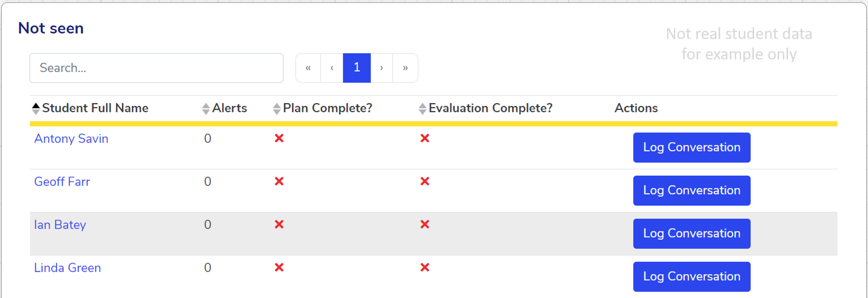Open Linda Green's student link
This screenshot has height=298, width=868.
coord(68,268)
